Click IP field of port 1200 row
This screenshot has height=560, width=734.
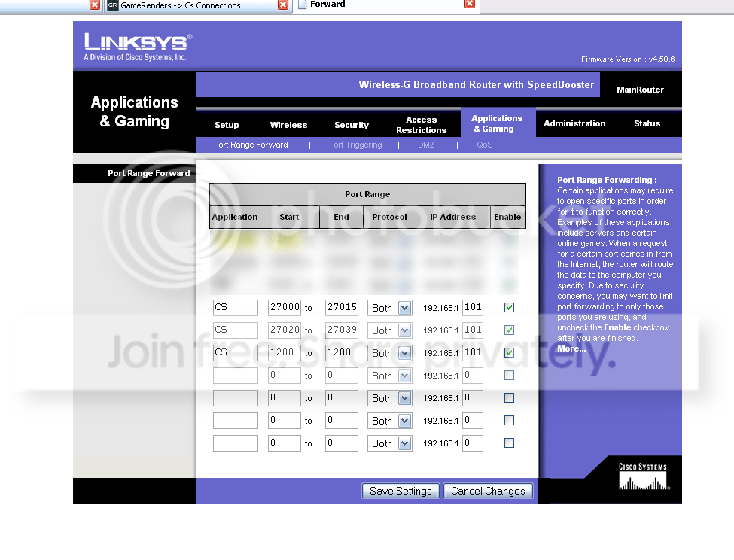[x=473, y=352]
